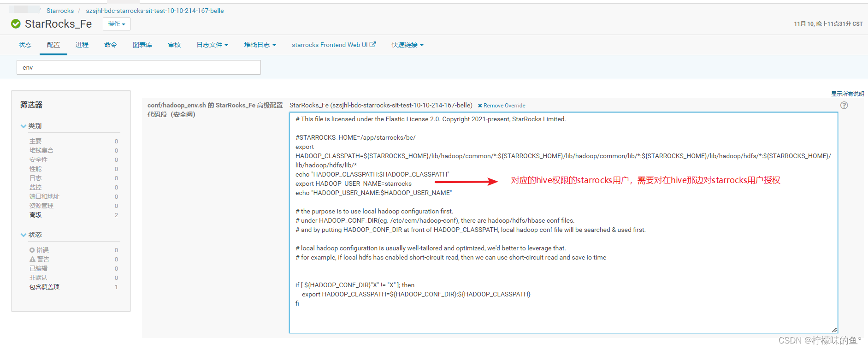Click the 错误 error filter icon

32,250
